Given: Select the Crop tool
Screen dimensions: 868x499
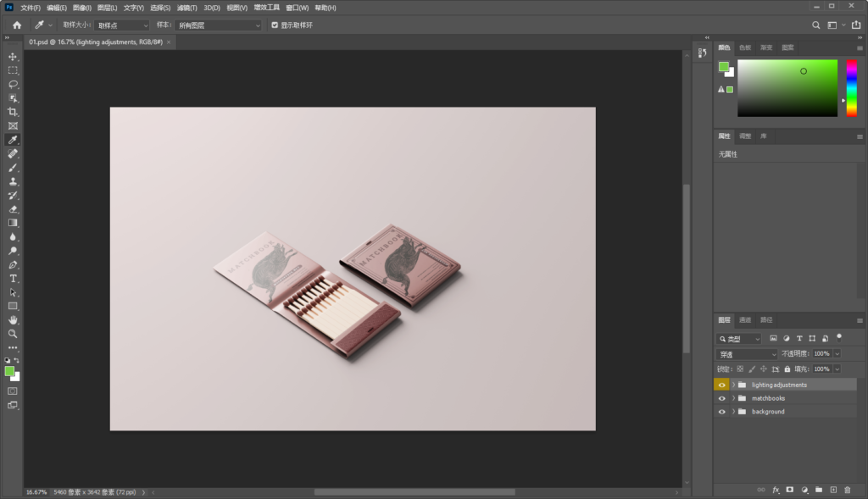Looking at the screenshot, I should coord(13,113).
